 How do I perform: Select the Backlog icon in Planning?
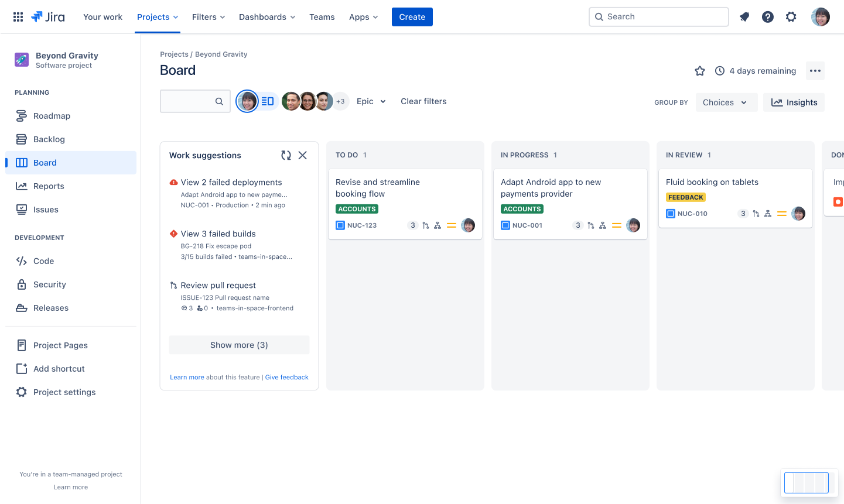pyautogui.click(x=20, y=139)
